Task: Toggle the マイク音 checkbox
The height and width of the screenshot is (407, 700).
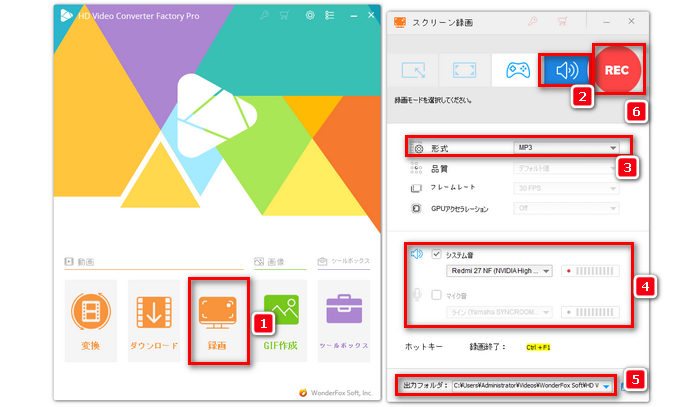Action: click(x=436, y=295)
